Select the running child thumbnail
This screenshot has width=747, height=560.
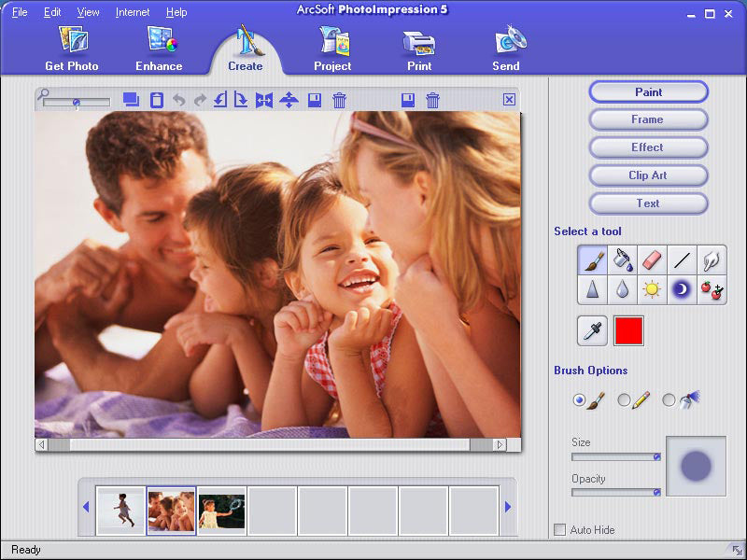tap(121, 511)
